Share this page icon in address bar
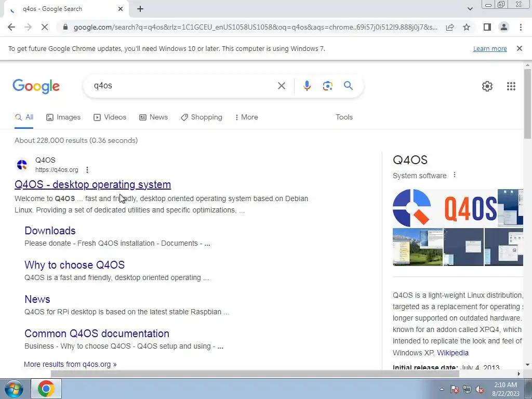 pos(450,27)
